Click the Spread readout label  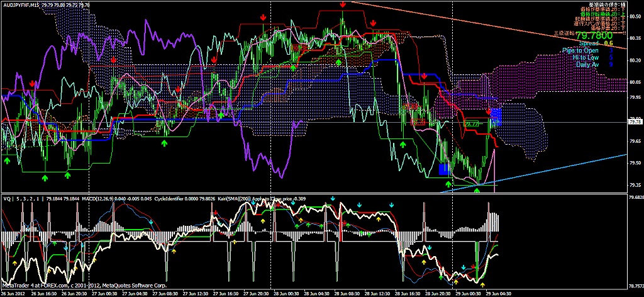tap(591, 43)
